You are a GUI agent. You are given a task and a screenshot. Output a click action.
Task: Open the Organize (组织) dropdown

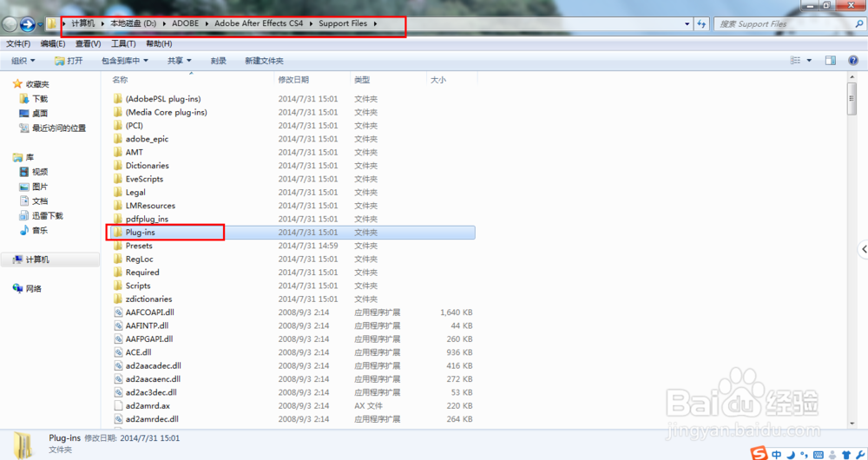[x=23, y=61]
